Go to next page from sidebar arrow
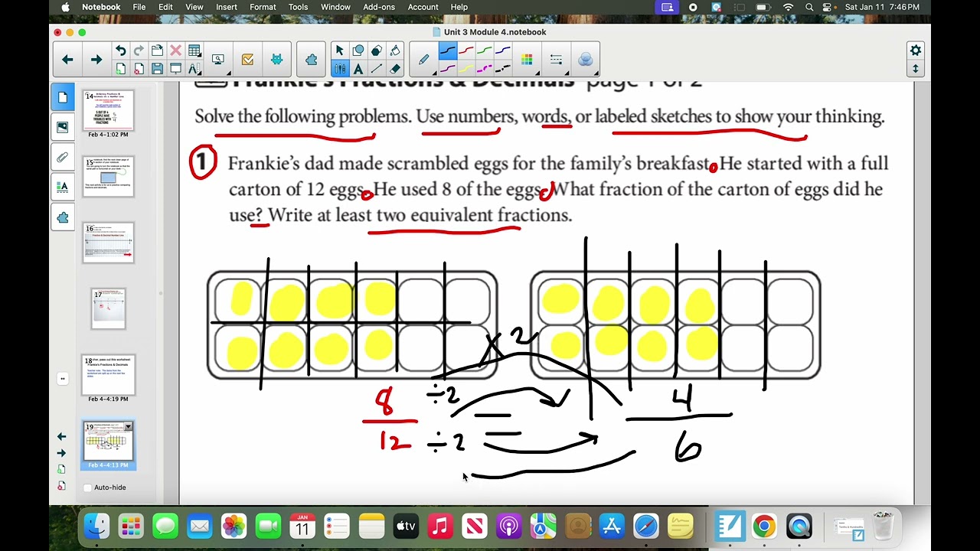Viewport: 980px width, 551px height. (x=61, y=453)
